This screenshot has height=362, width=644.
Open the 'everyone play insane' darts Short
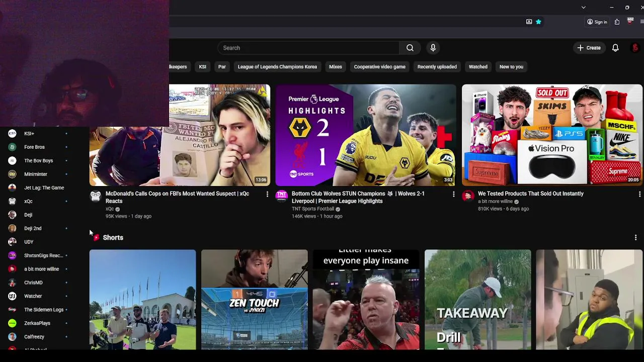pyautogui.click(x=366, y=300)
